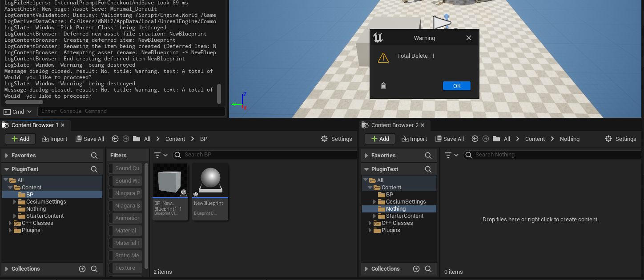
Task: Open Settings in Content Browser 2
Action: pos(620,139)
